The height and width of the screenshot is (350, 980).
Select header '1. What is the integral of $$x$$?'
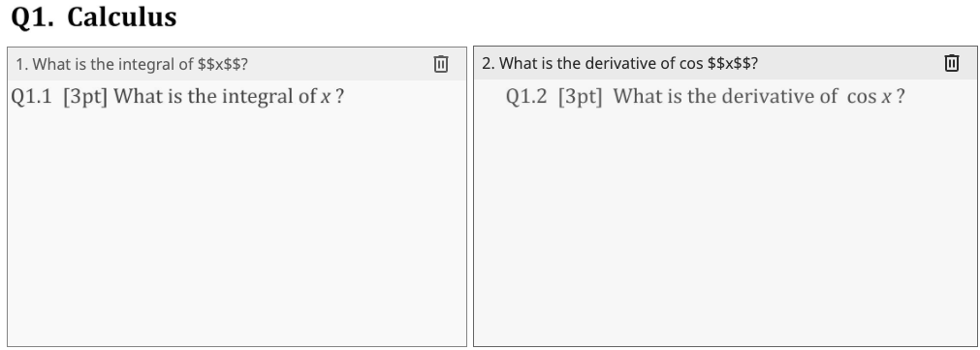(131, 64)
